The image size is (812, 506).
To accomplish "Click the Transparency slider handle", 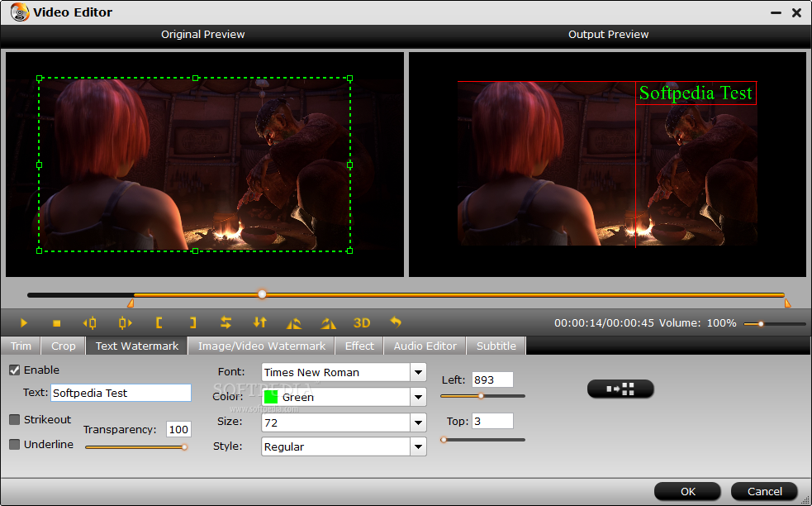I will click(x=184, y=447).
